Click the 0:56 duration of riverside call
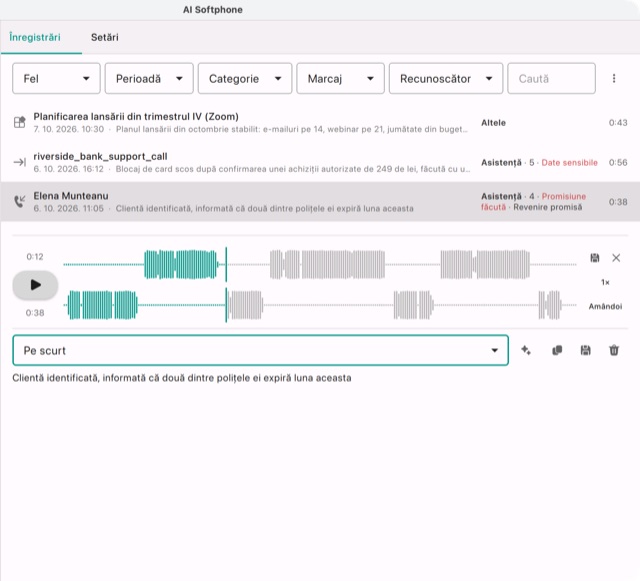 tap(618, 163)
